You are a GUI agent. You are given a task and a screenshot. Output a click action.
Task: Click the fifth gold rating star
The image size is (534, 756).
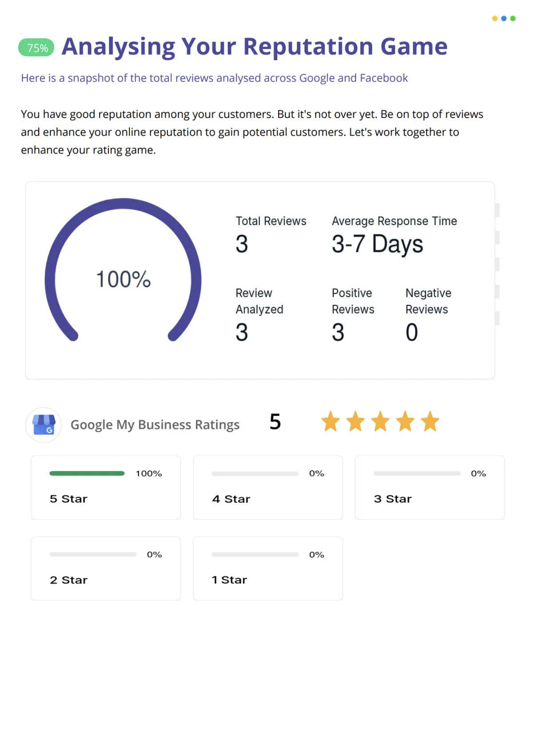tap(430, 421)
